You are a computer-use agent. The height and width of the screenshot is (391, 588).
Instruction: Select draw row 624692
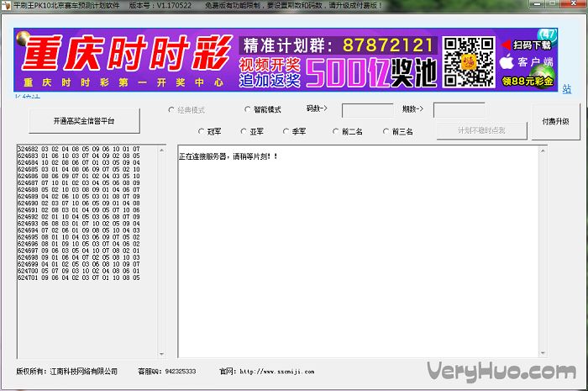coord(78,216)
